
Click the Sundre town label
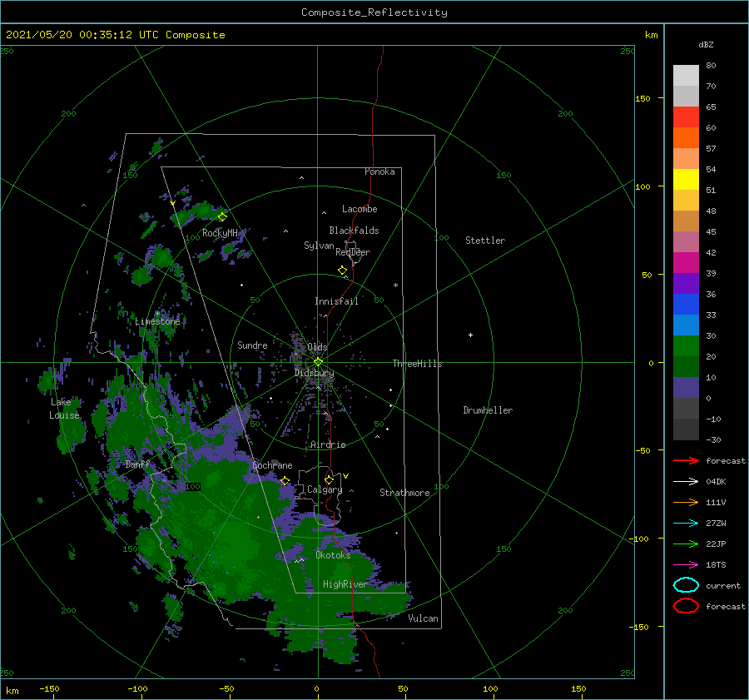pyautogui.click(x=252, y=345)
